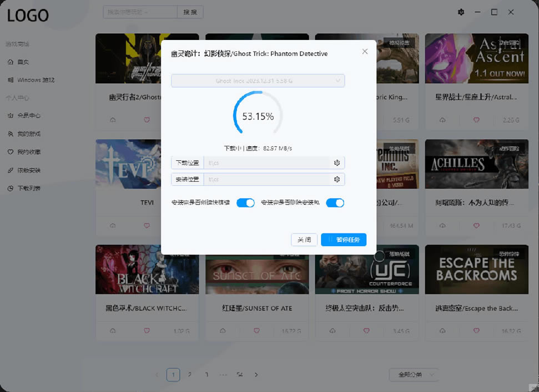
Task: Favorite Black Witchcraft with heart icon
Action: click(147, 330)
